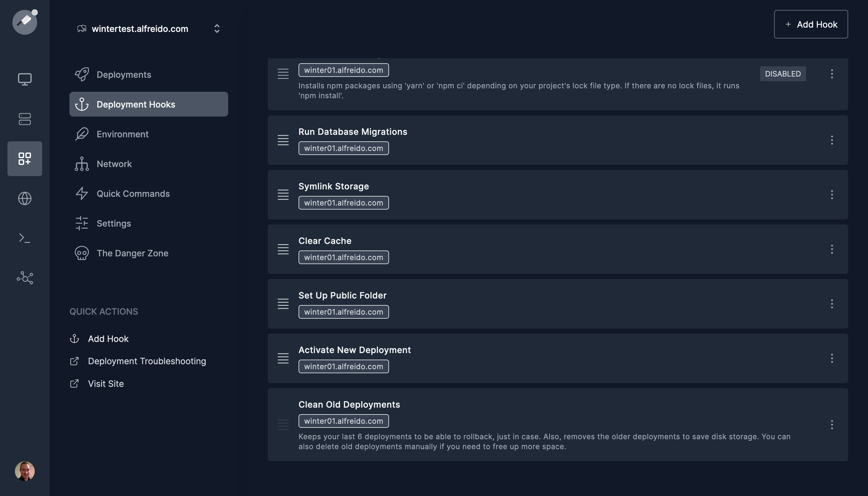The height and width of the screenshot is (496, 868).
Task: Select the apps grid icon in rail
Action: (24, 159)
